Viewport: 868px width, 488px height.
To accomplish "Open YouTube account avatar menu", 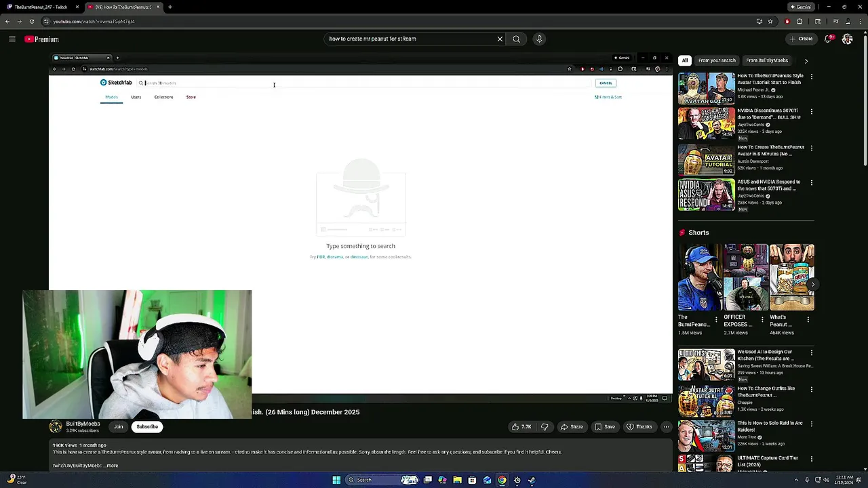I will pos(847,39).
